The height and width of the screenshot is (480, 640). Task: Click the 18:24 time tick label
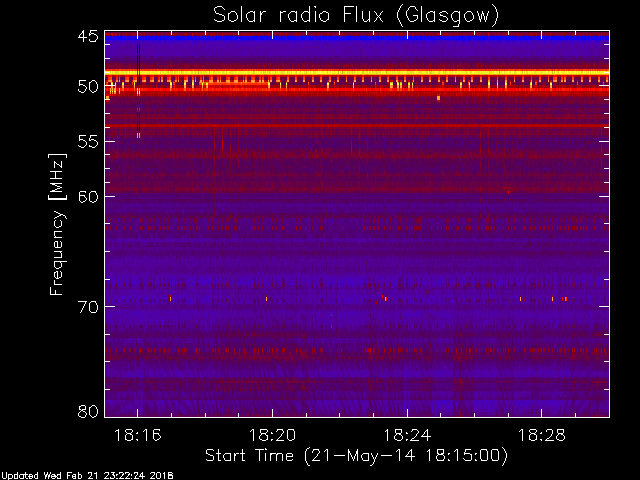click(407, 436)
